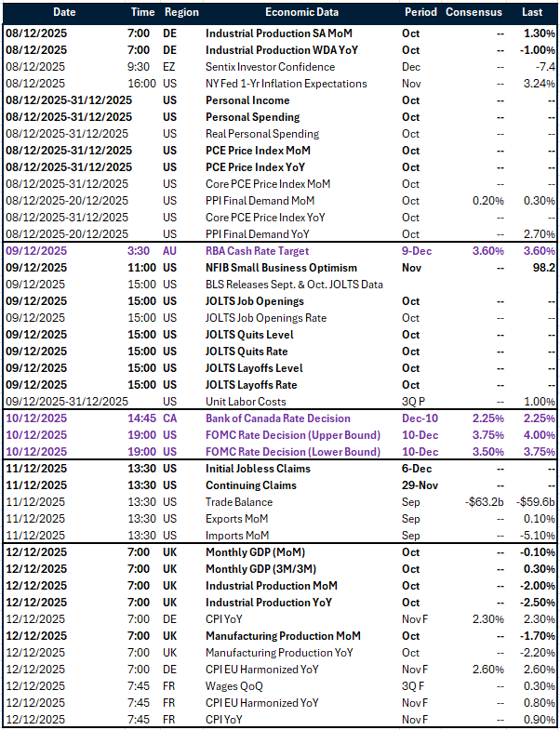The image size is (560, 730).
Task: Click the Time column header
Action: pyautogui.click(x=142, y=12)
